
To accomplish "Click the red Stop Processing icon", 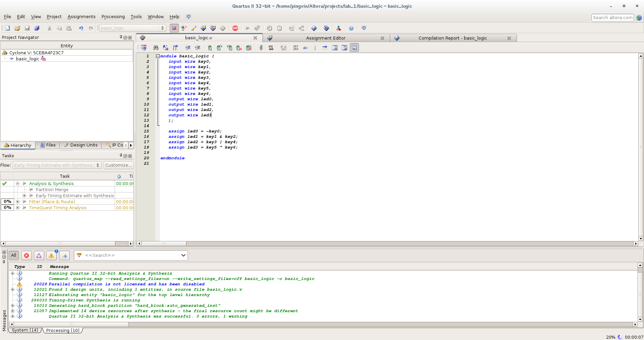I will click(235, 28).
